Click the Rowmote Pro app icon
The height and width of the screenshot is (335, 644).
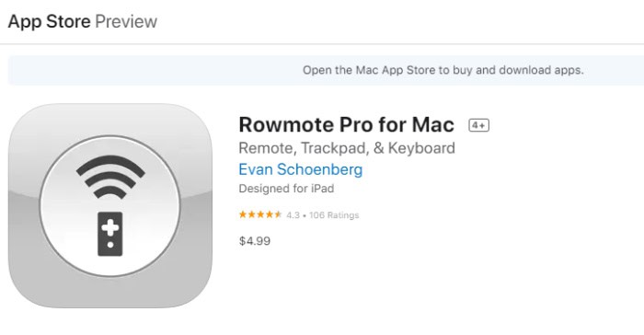(x=110, y=205)
